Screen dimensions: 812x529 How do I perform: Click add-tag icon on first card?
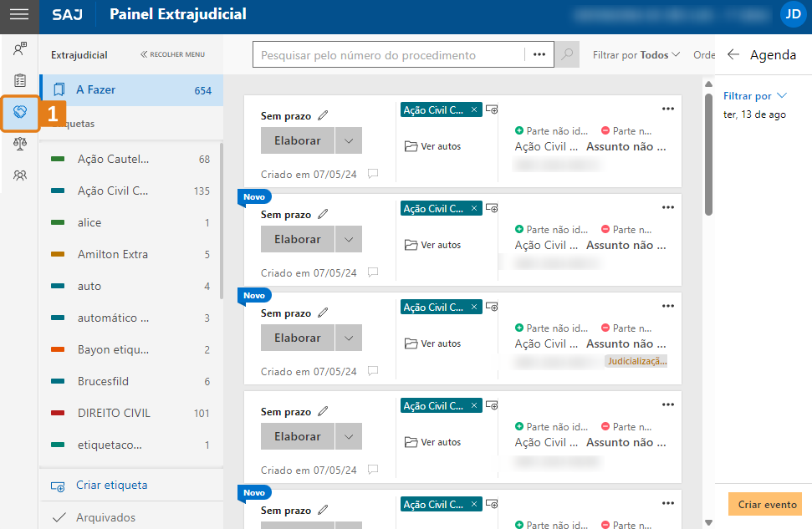[492, 109]
